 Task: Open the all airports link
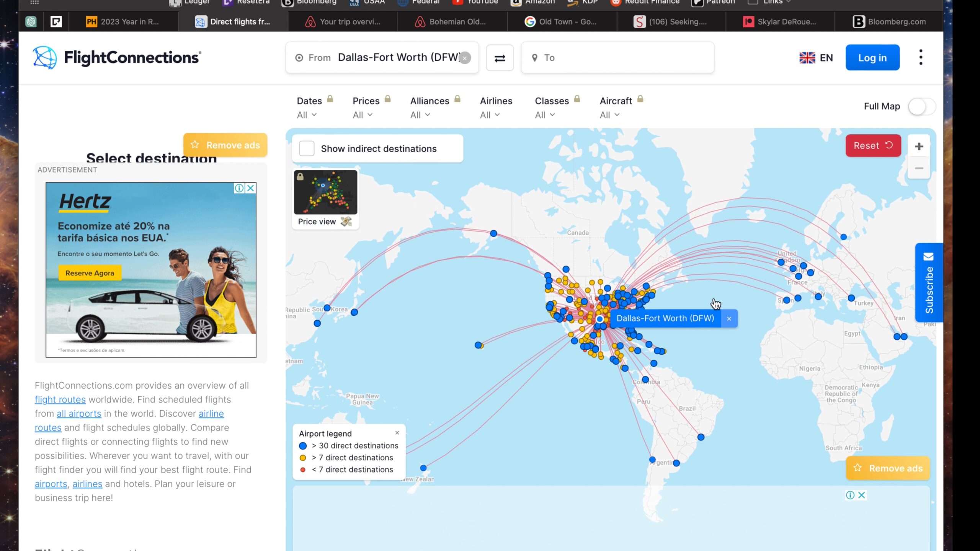[x=79, y=414]
